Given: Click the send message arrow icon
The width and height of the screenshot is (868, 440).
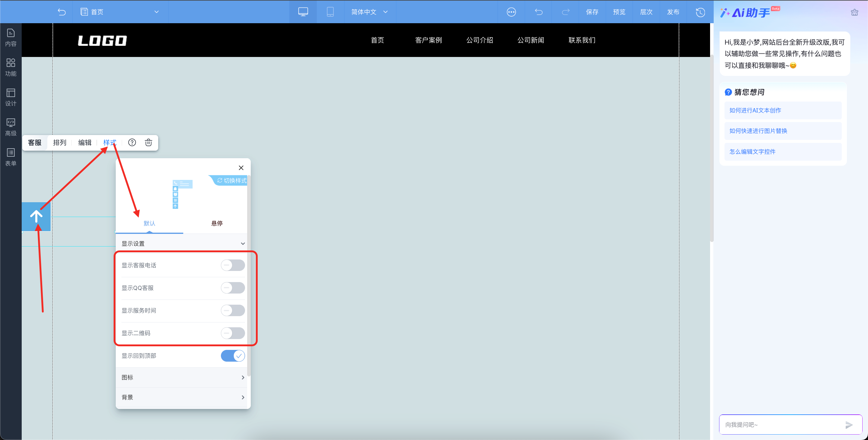Looking at the screenshot, I should 849,425.
